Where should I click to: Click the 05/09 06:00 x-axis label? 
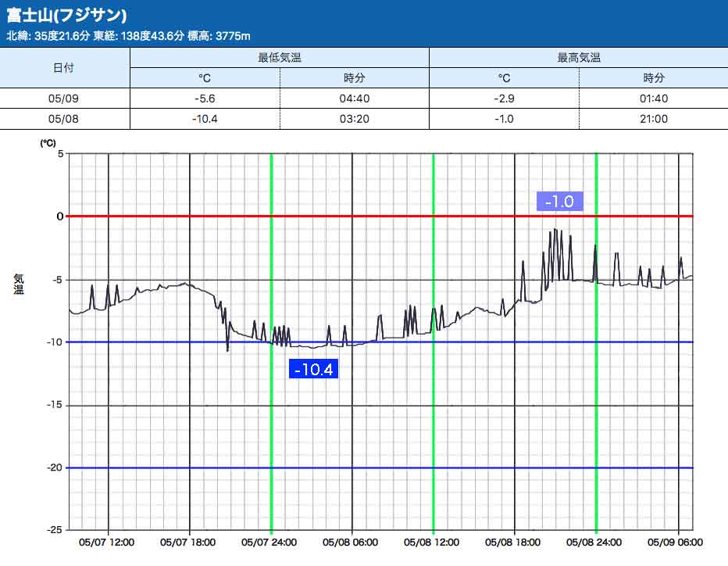pos(675,543)
